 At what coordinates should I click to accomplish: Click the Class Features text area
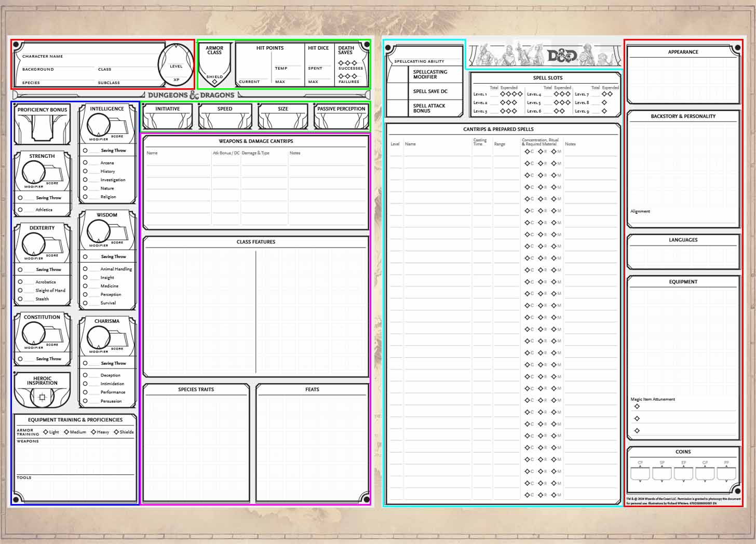click(x=255, y=310)
